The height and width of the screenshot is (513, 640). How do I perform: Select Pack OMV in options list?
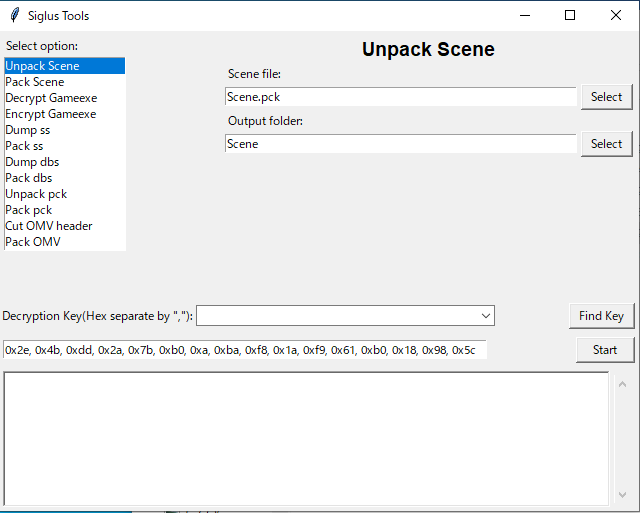pos(33,242)
